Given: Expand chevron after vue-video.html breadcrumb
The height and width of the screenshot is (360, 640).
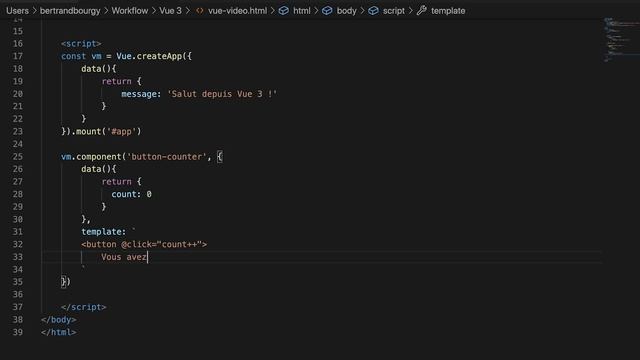Looking at the screenshot, I should click(272, 11).
